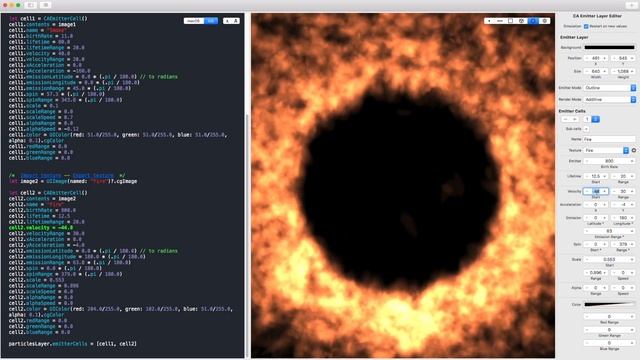Viewport: 640px width, 360px height.
Task: Increment Scale Range value
Action: tap(605, 273)
